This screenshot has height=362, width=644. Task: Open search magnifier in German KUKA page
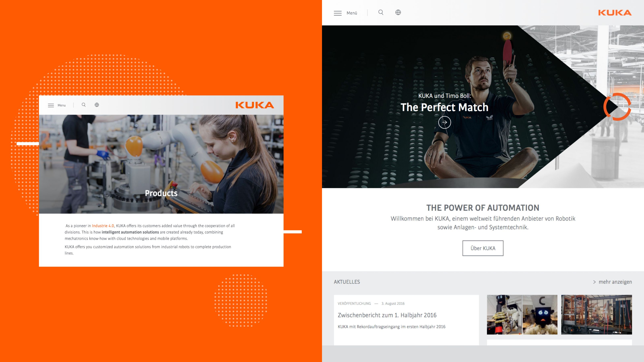click(x=381, y=12)
